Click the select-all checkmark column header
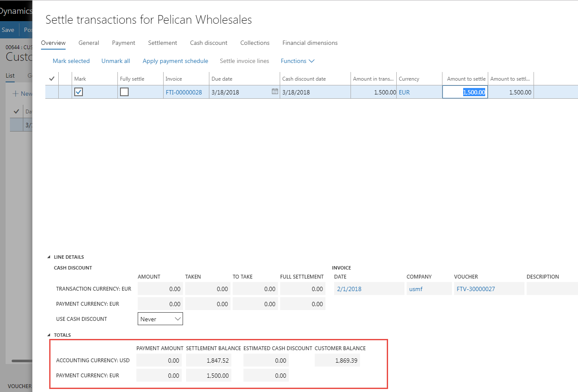This screenshot has height=392, width=578. [52, 79]
